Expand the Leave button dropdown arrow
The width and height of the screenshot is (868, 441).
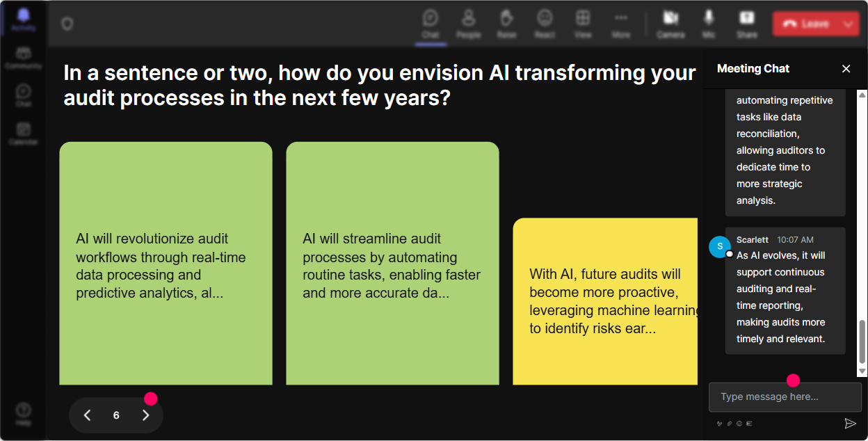coord(849,24)
